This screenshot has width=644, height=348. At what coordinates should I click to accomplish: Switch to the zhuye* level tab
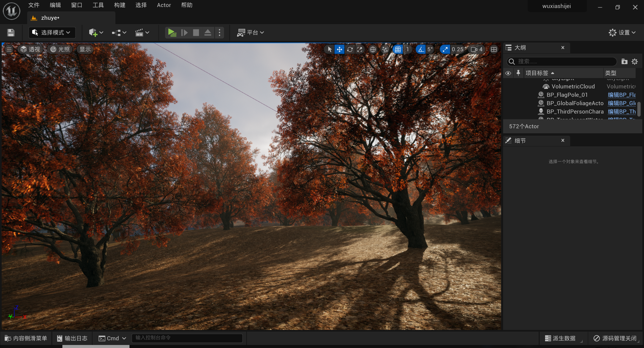pyautogui.click(x=71, y=18)
